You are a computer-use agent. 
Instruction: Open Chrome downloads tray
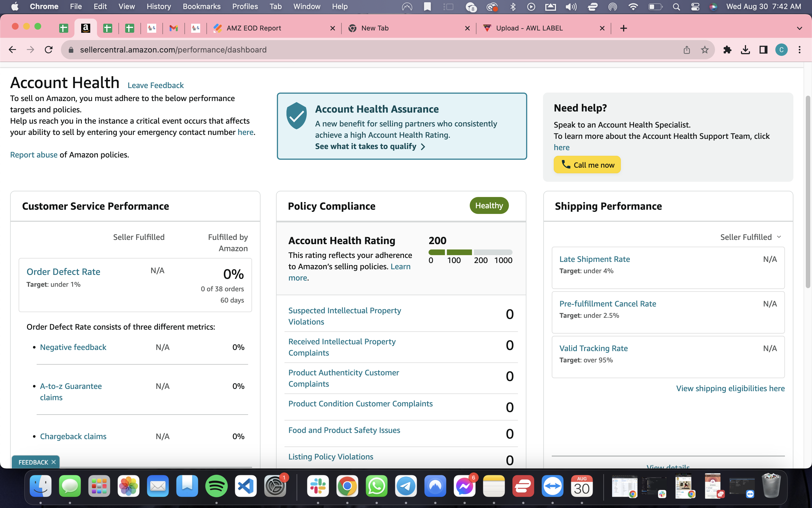[745, 50]
